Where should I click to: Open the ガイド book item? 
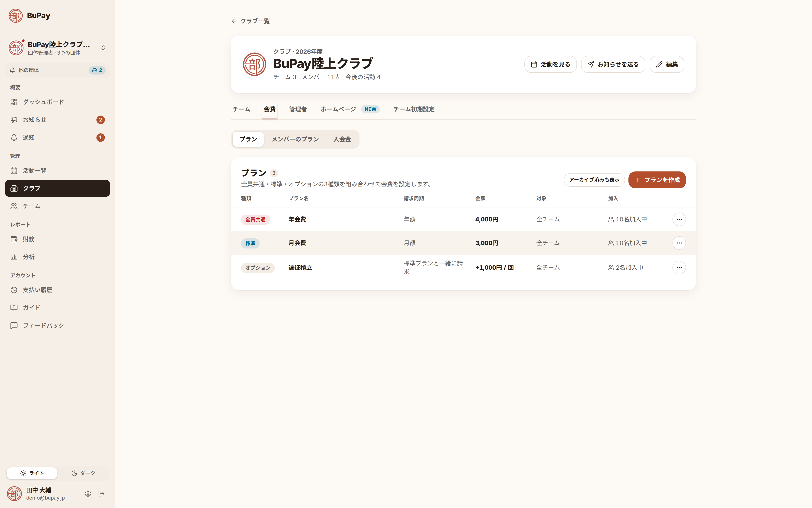point(57,308)
